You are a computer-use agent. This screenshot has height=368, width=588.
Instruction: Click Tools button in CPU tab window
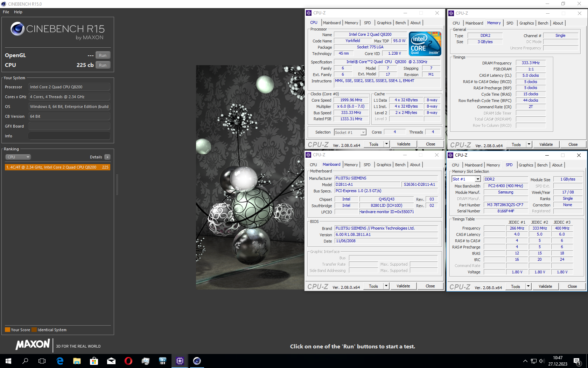pyautogui.click(x=374, y=144)
